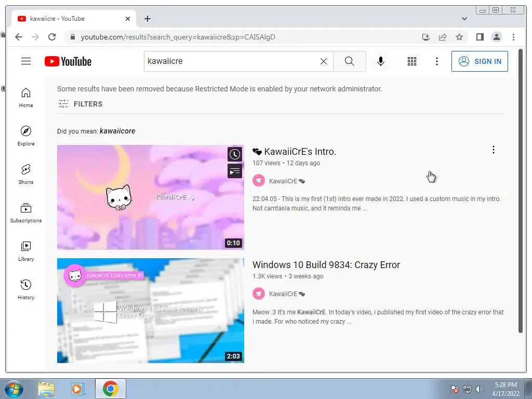
Task: Click the Restricted Mode notice text
Action: (220, 89)
